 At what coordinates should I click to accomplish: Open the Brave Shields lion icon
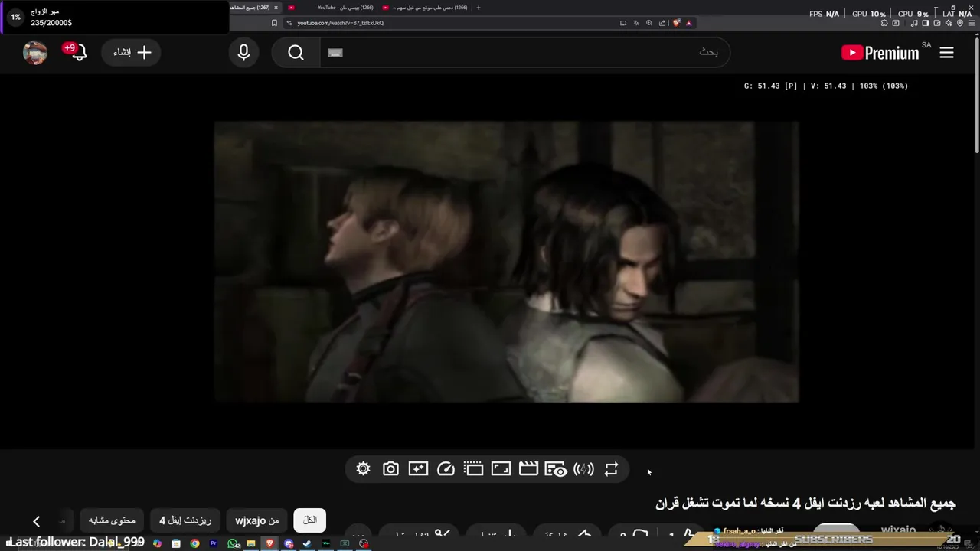click(677, 23)
